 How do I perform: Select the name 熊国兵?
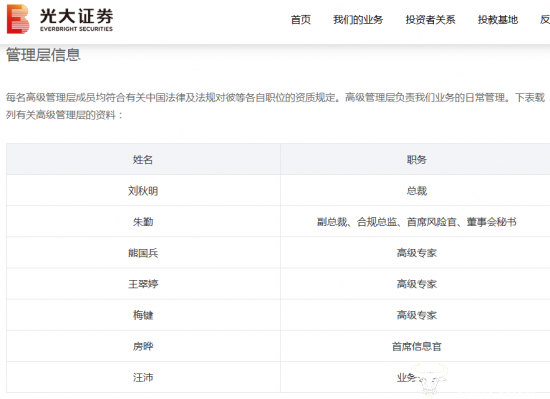pyautogui.click(x=143, y=253)
